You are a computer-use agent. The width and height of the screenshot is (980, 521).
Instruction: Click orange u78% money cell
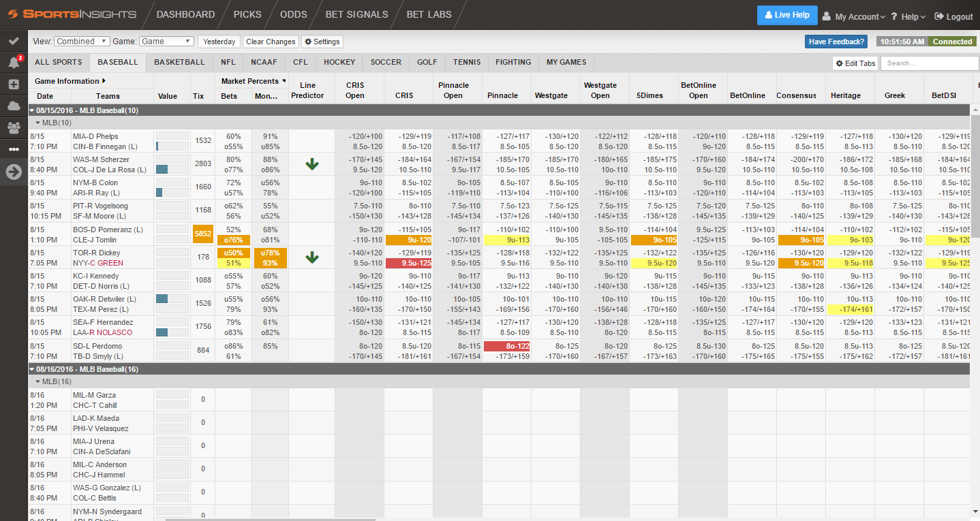pyautogui.click(x=270, y=253)
